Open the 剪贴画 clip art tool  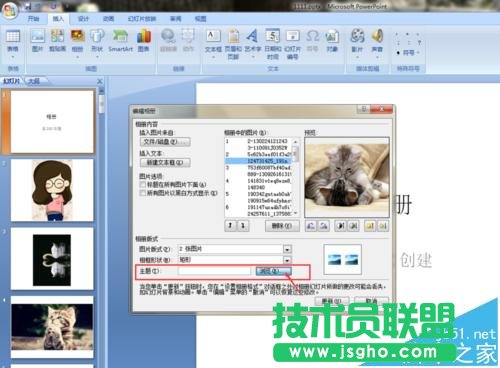coord(57,40)
